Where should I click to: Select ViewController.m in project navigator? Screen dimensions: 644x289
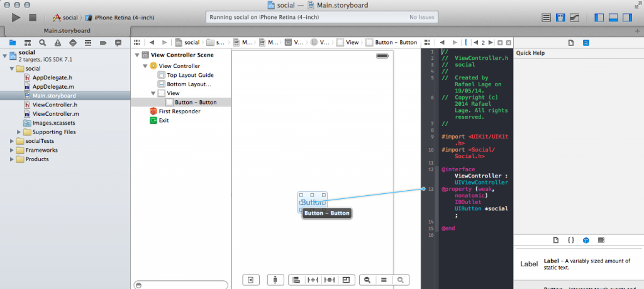[x=55, y=114]
